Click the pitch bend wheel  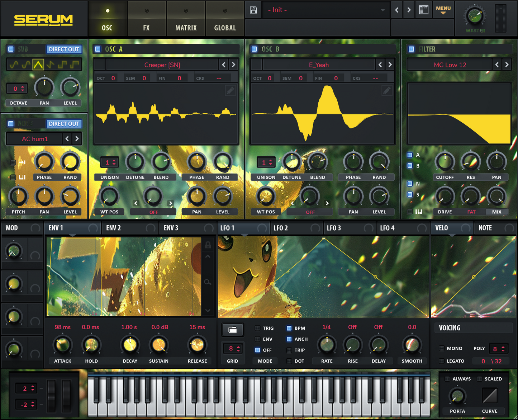tap(51, 396)
